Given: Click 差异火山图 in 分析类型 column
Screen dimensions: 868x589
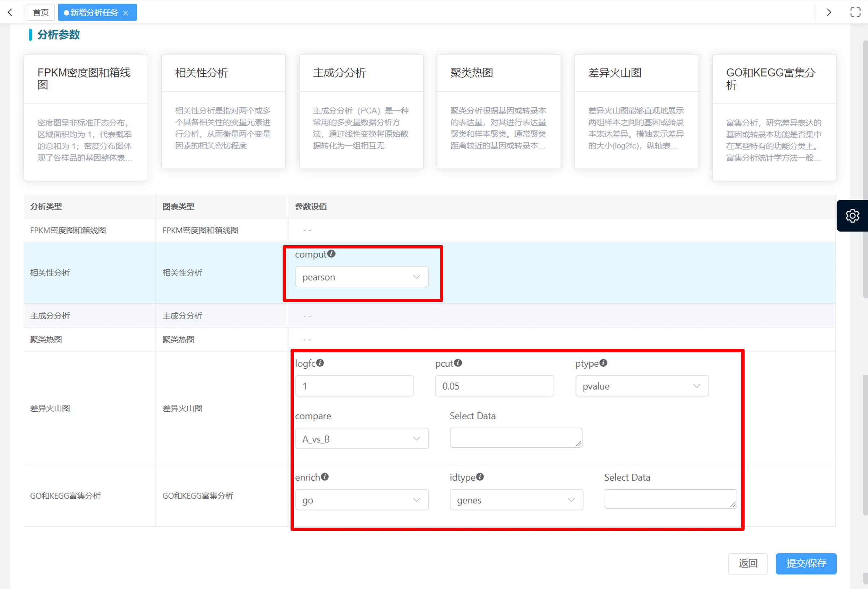Looking at the screenshot, I should (50, 408).
